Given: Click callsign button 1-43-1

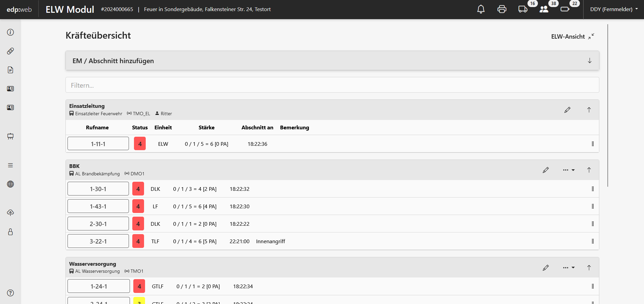Looking at the screenshot, I should point(98,206).
